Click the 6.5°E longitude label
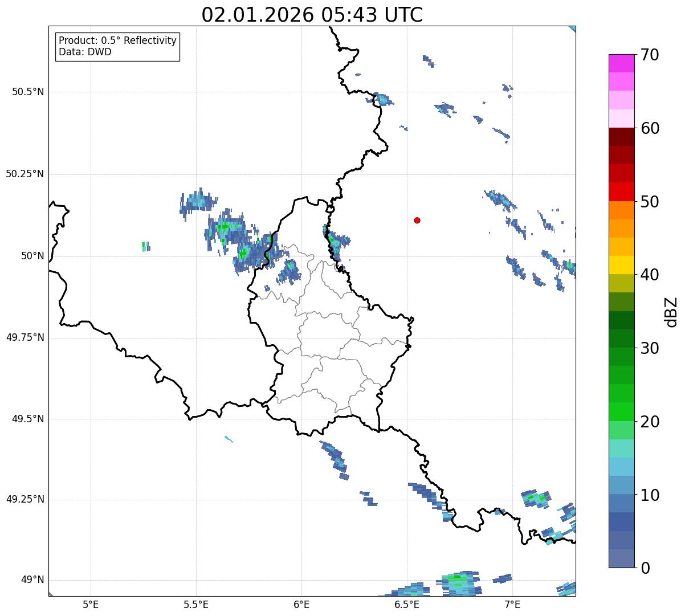 tap(407, 605)
